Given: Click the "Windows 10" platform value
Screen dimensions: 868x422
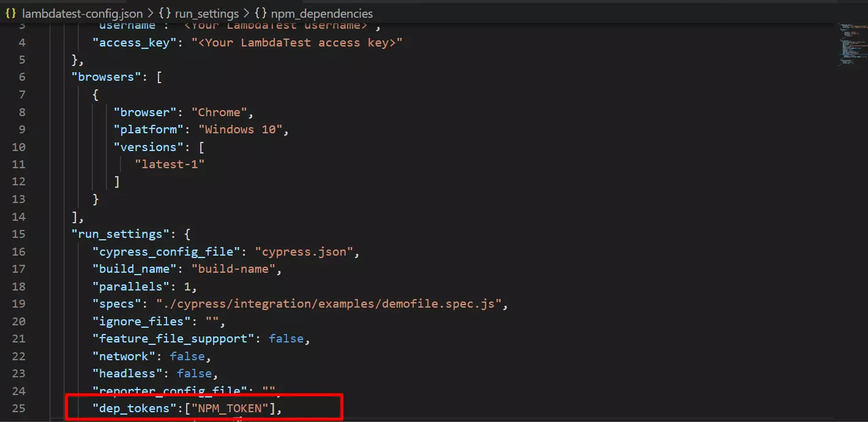Looking at the screenshot, I should [x=243, y=130].
